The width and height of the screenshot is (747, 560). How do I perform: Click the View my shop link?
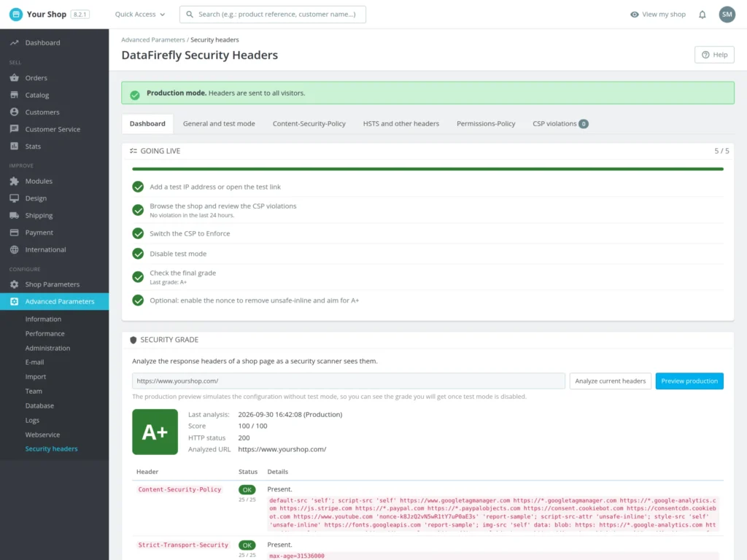[658, 15]
